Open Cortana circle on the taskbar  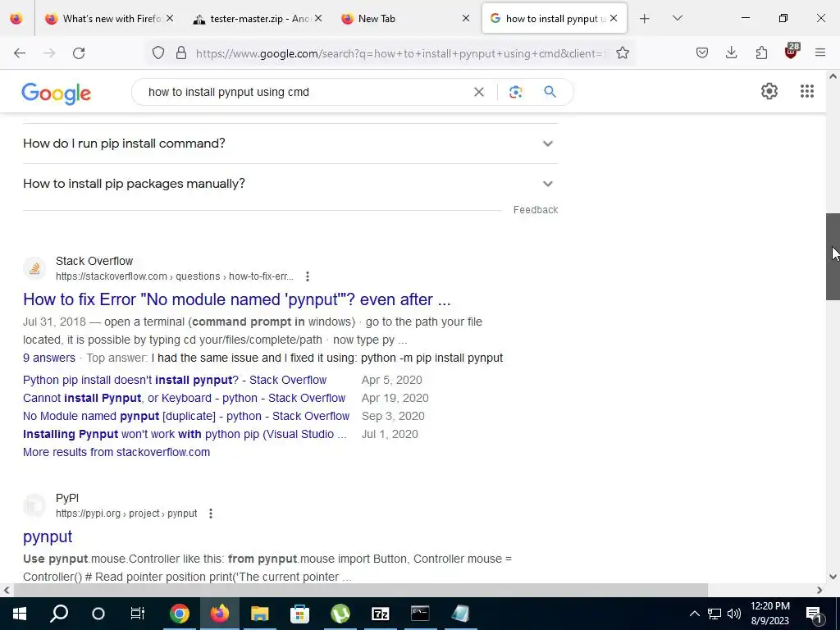tap(98, 614)
